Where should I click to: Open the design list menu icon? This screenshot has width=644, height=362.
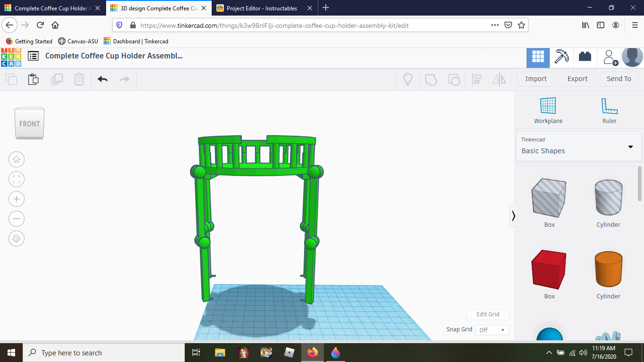[33, 56]
